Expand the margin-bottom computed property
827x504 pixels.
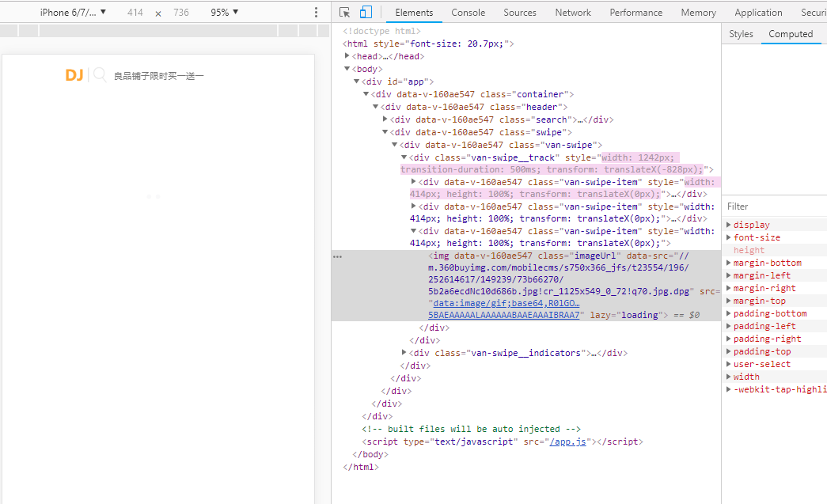[x=728, y=263]
